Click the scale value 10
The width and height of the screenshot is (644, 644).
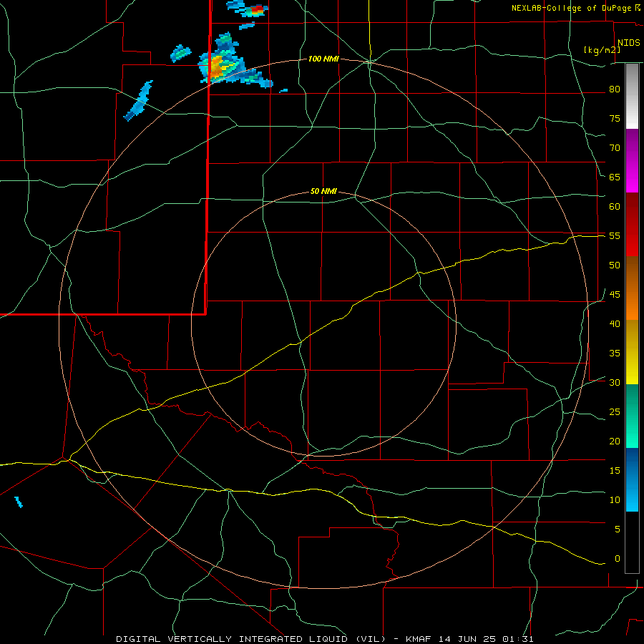pyautogui.click(x=615, y=500)
